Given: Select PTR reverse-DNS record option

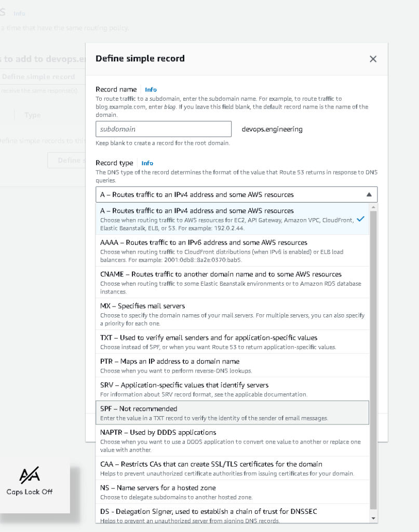Looking at the screenshot, I should click(232, 366).
